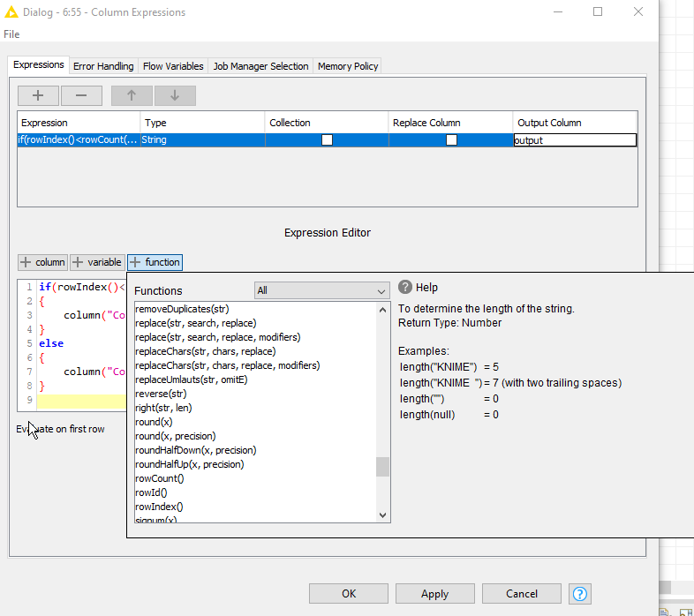This screenshot has height=616, width=694.
Task: Select round(x, precision) function
Action: click(x=255, y=436)
